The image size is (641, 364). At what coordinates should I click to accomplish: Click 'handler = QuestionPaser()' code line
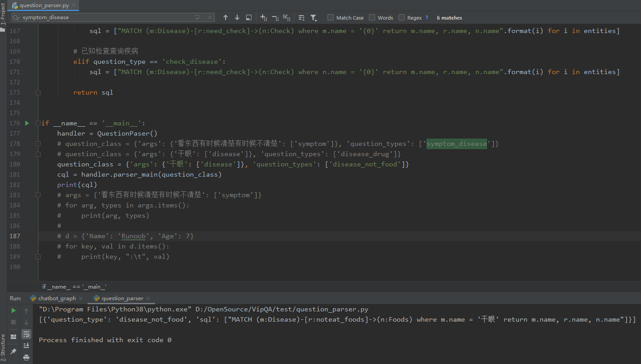107,133
